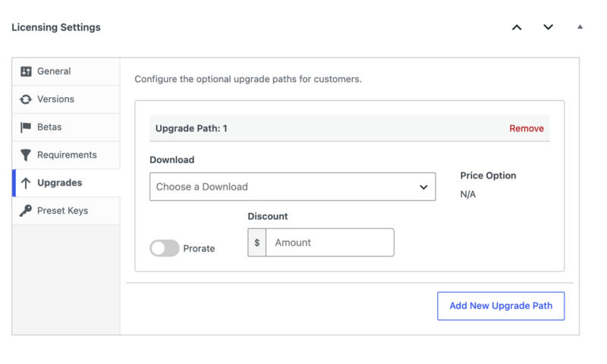Remove Upgrade Path 1
Screen dimensions: 607x364
(x=527, y=128)
